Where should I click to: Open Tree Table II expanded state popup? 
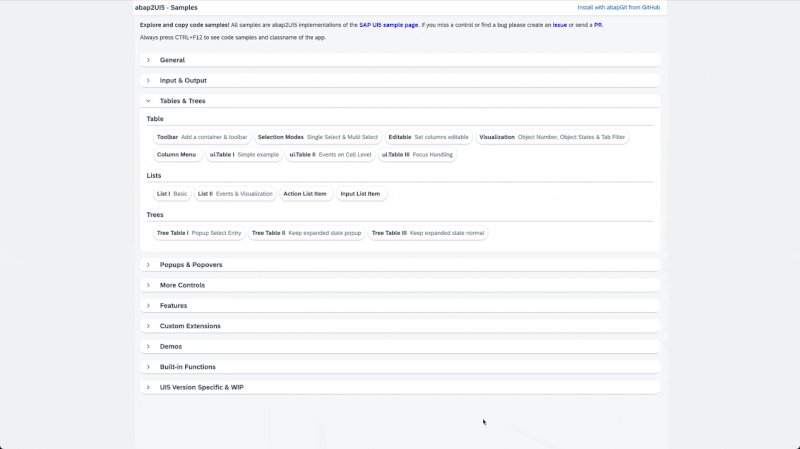click(x=306, y=233)
